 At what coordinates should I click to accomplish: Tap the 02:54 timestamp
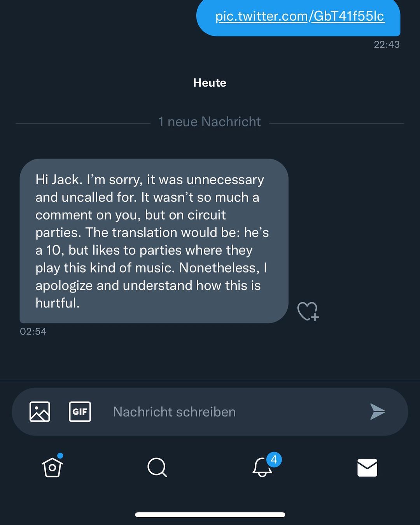(x=33, y=331)
